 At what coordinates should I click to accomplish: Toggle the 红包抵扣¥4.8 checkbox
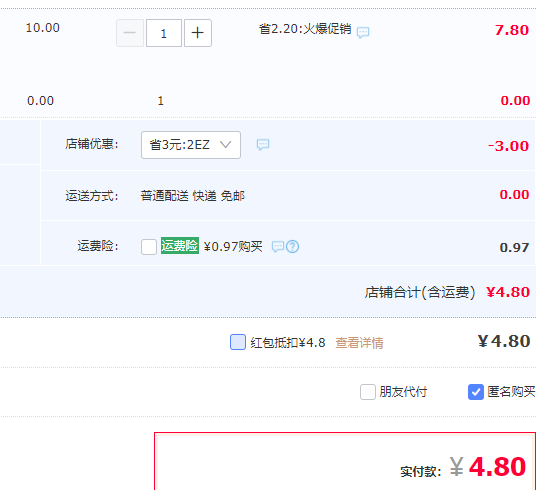(x=238, y=342)
